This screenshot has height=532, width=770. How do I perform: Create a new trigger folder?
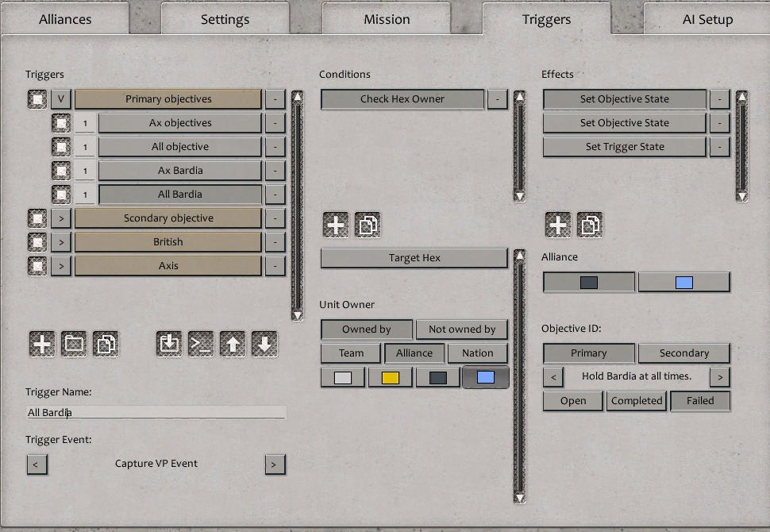coord(74,343)
